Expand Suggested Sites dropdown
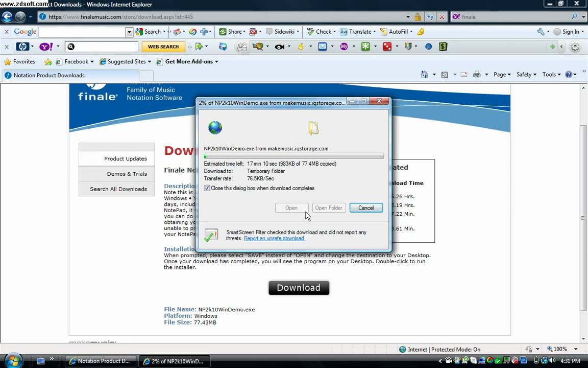The width and height of the screenshot is (588, 368). (149, 61)
